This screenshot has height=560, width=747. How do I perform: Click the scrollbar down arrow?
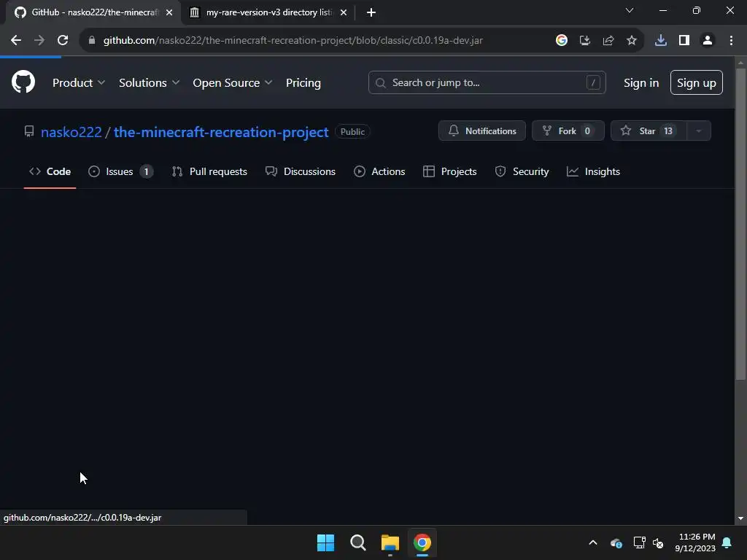tap(740, 518)
